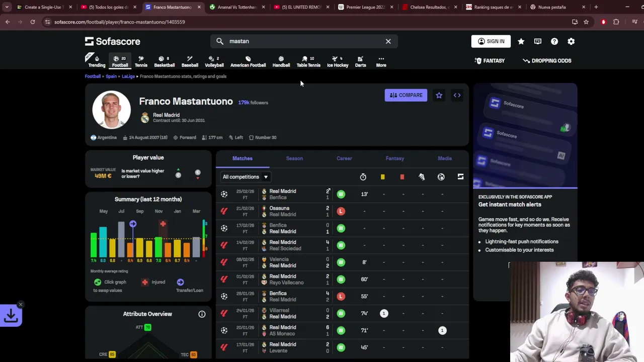Switch to the Season tab

294,158
